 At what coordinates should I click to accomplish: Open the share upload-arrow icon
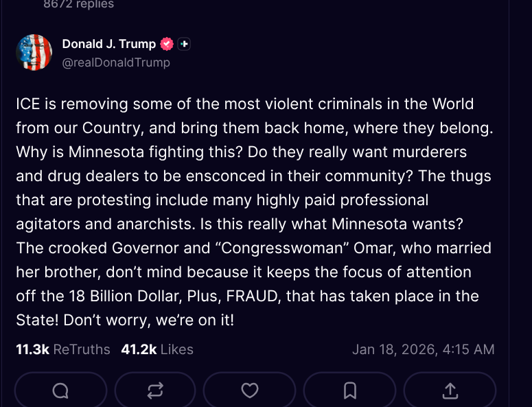click(x=450, y=391)
